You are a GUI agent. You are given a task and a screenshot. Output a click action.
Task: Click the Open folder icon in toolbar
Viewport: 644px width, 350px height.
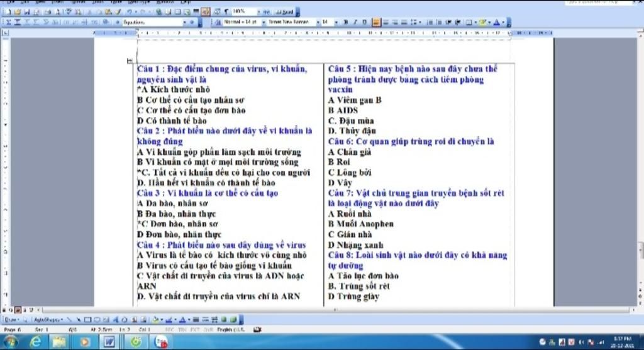[17, 12]
